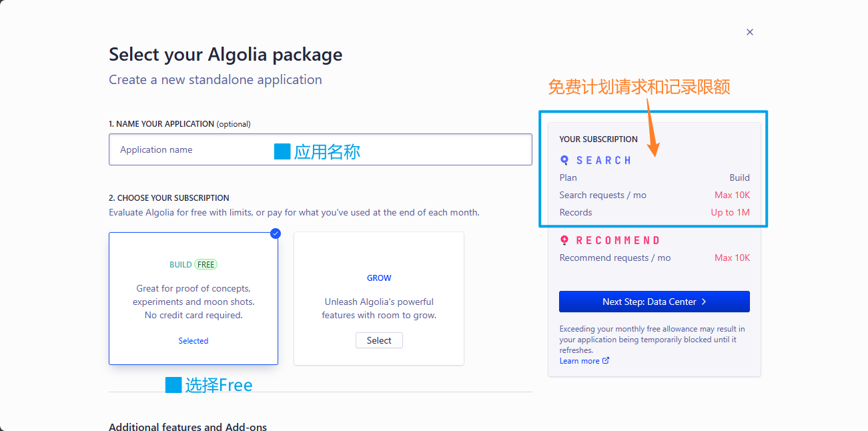Toggle the selected state on the Build package
The width and height of the screenshot is (868, 431).
click(x=193, y=298)
